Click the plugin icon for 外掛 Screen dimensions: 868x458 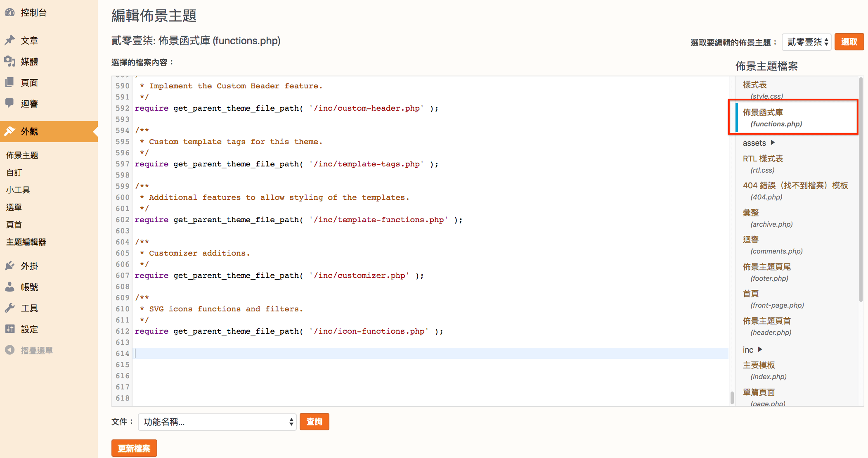point(10,266)
